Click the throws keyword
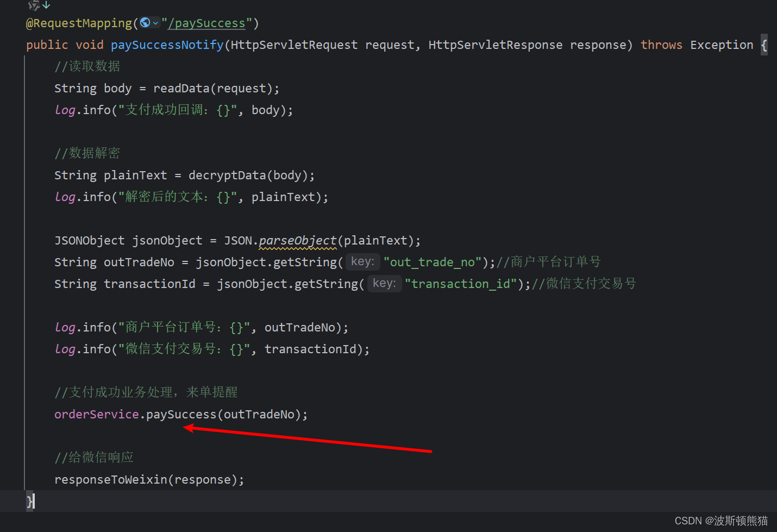This screenshot has height=532, width=777. pyautogui.click(x=661, y=45)
